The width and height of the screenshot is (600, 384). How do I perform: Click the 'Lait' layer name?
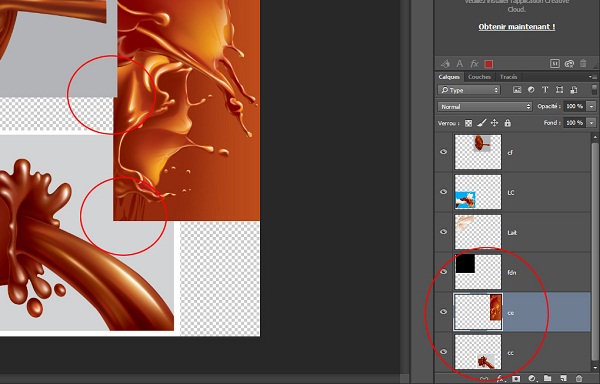pyautogui.click(x=512, y=233)
